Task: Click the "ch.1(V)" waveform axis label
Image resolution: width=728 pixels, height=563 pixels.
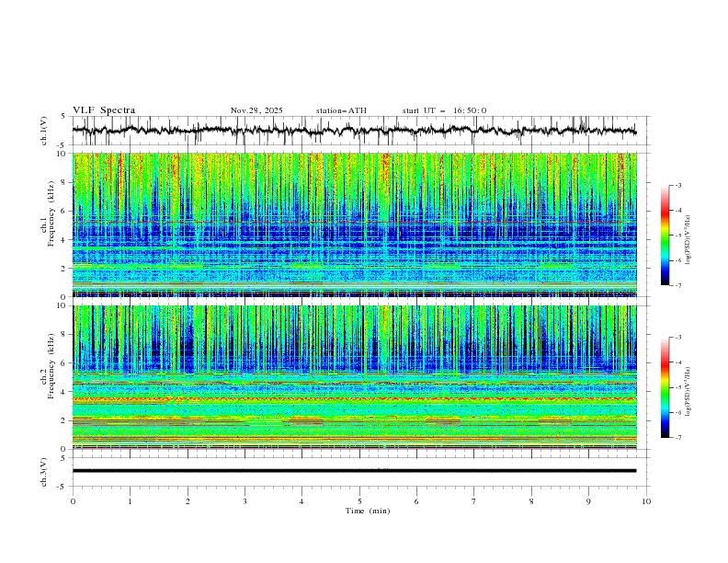Action: click(x=44, y=131)
